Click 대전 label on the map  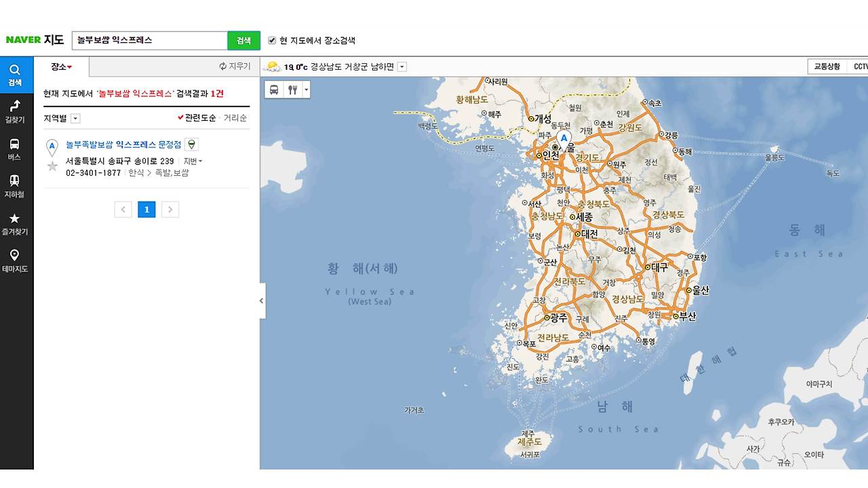click(x=589, y=234)
